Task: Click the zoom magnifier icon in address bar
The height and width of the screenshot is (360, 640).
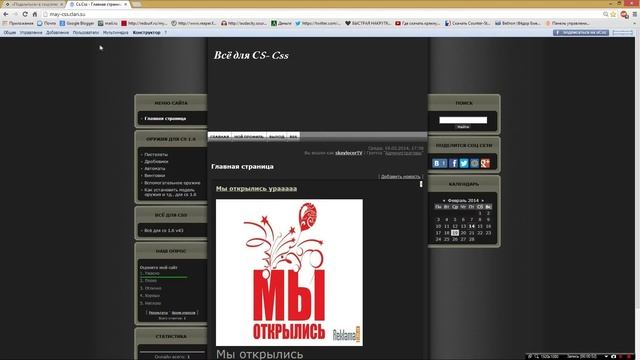Action: coord(606,14)
